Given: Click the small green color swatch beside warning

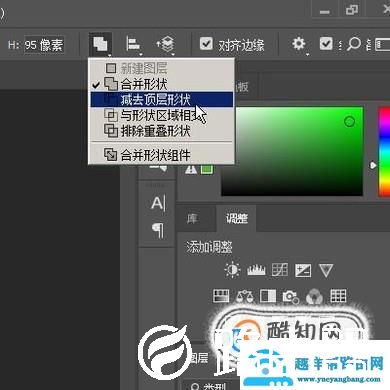Looking at the screenshot, I should tap(207, 169).
